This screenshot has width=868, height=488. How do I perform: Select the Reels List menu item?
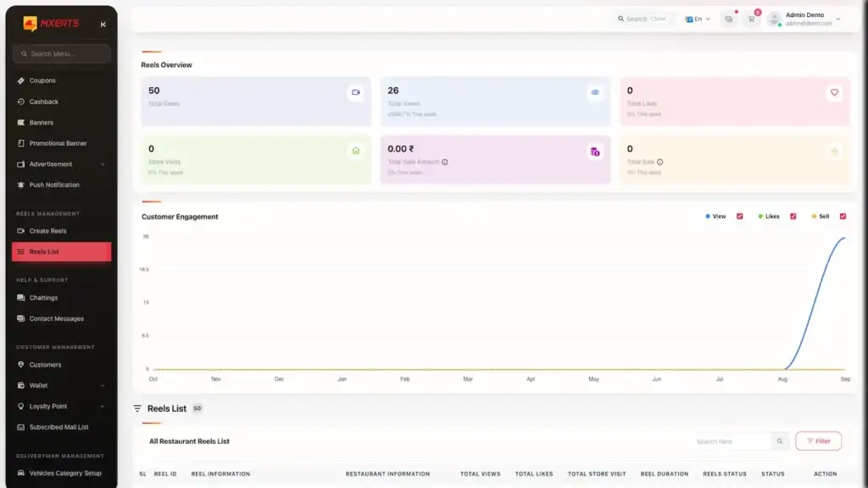pos(61,252)
